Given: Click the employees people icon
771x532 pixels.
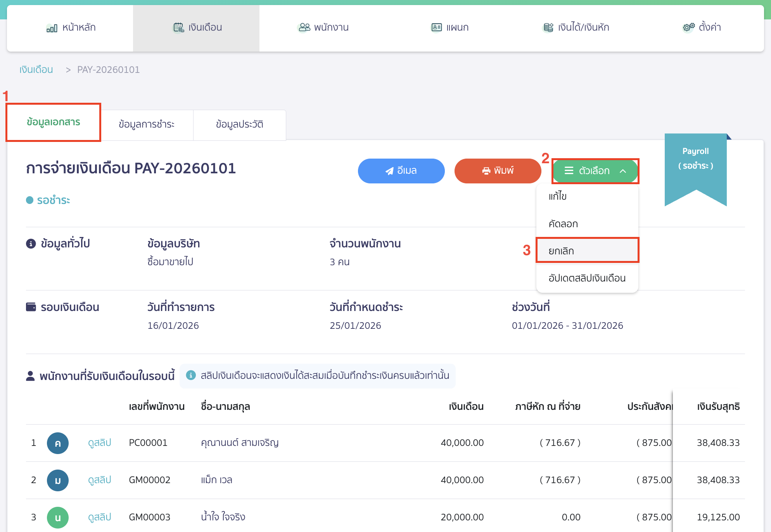Looking at the screenshot, I should [x=304, y=28].
